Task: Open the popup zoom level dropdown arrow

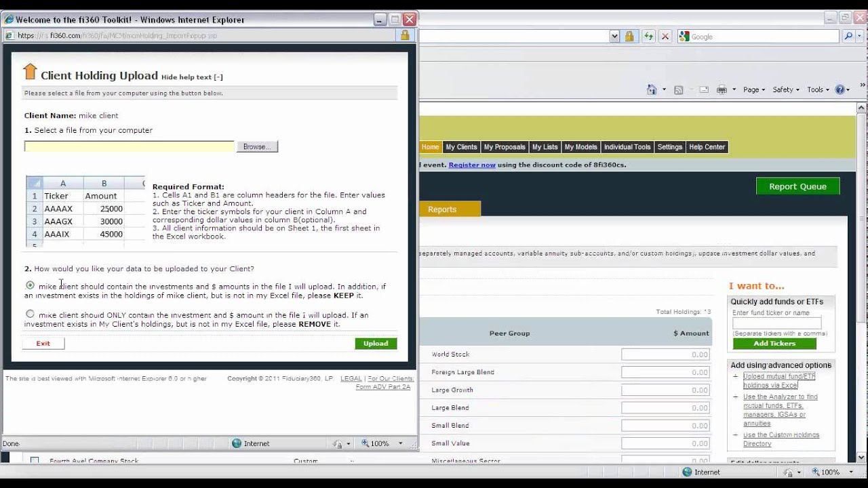Action: click(400, 443)
